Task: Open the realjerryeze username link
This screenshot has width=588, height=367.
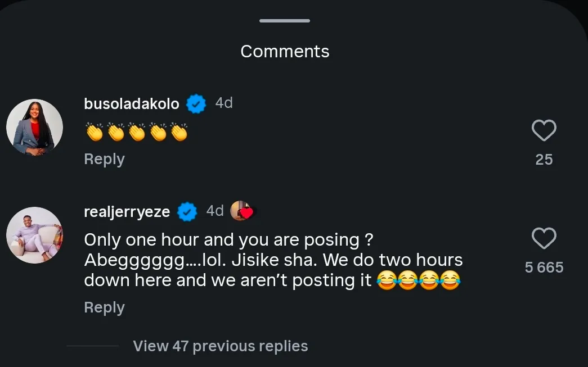Action: pos(127,212)
